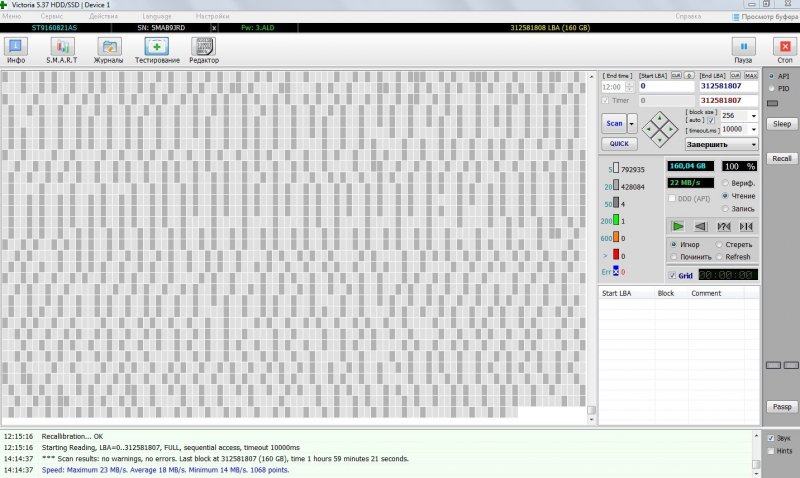Click the Start LBA input field

(666, 87)
